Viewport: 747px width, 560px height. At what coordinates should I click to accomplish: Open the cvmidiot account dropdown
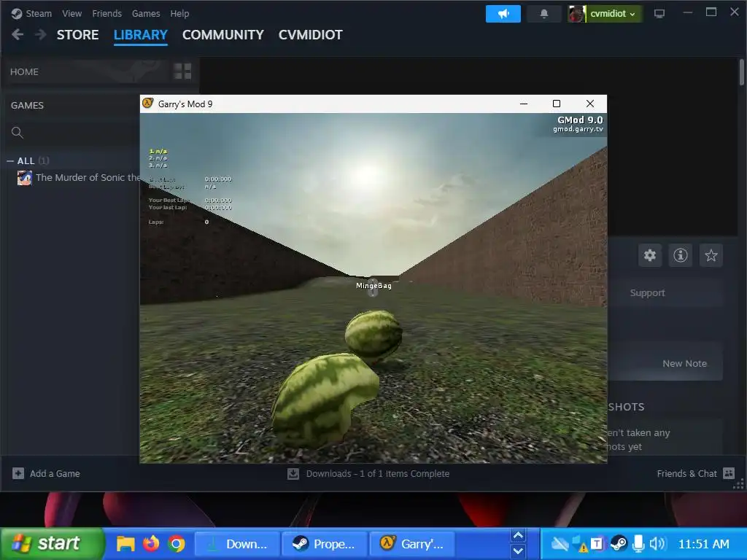pos(613,14)
